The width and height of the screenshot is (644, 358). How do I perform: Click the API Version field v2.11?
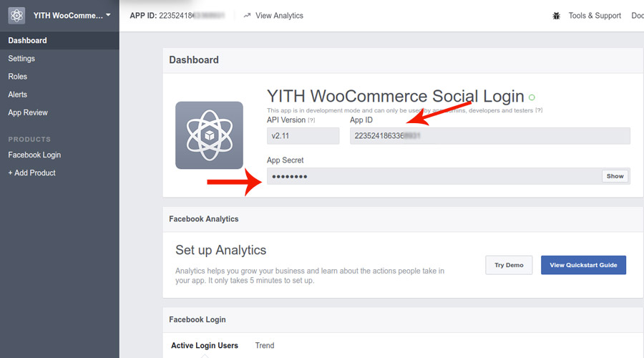coord(303,135)
